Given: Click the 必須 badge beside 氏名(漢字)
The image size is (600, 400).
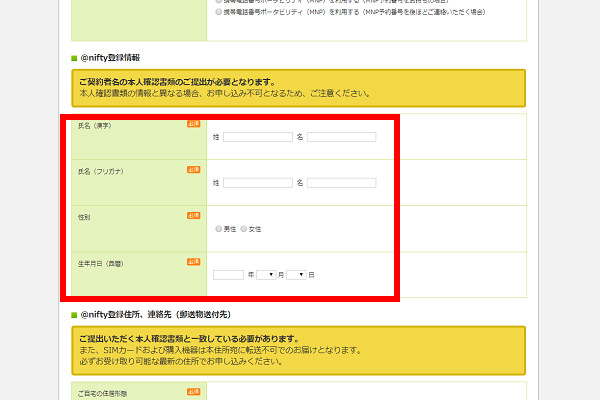Looking at the screenshot, I should click(x=194, y=124).
